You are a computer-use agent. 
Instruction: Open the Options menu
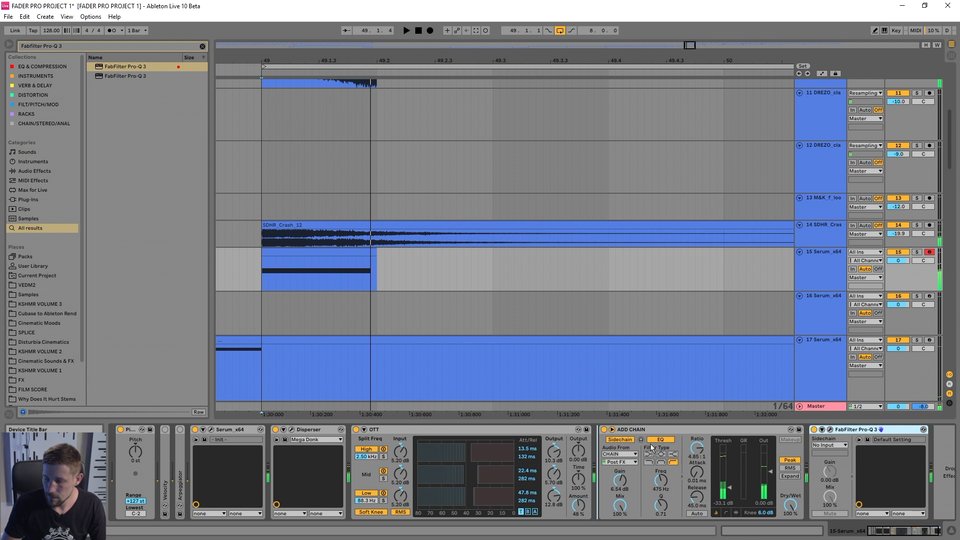(x=91, y=17)
